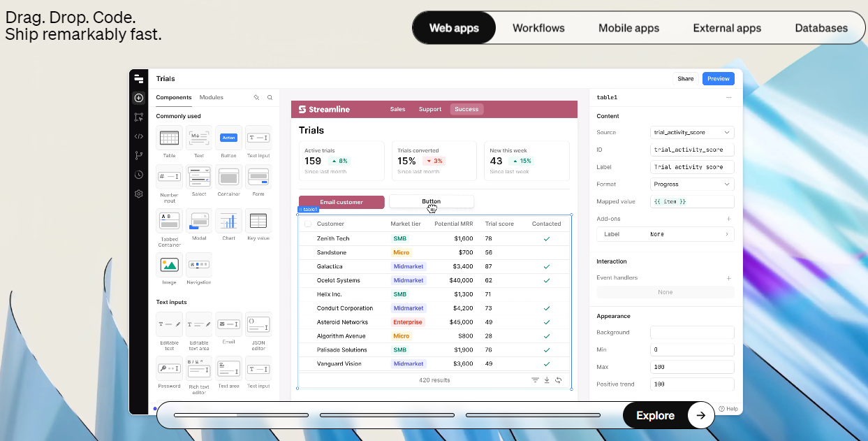This screenshot has width=868, height=441.
Task: Open the Source dropdown trial_activity_score
Action: pos(692,132)
